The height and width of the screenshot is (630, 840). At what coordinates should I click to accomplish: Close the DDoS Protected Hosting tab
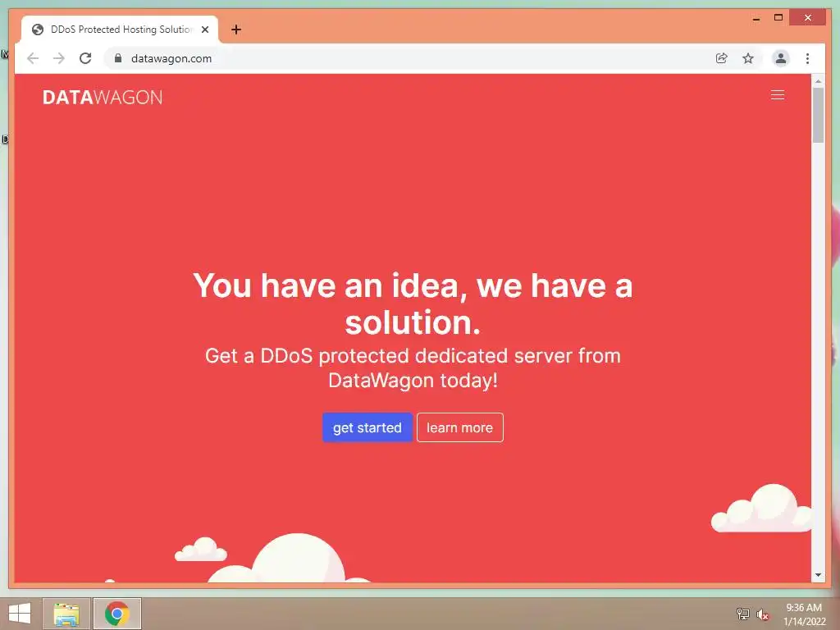(204, 30)
